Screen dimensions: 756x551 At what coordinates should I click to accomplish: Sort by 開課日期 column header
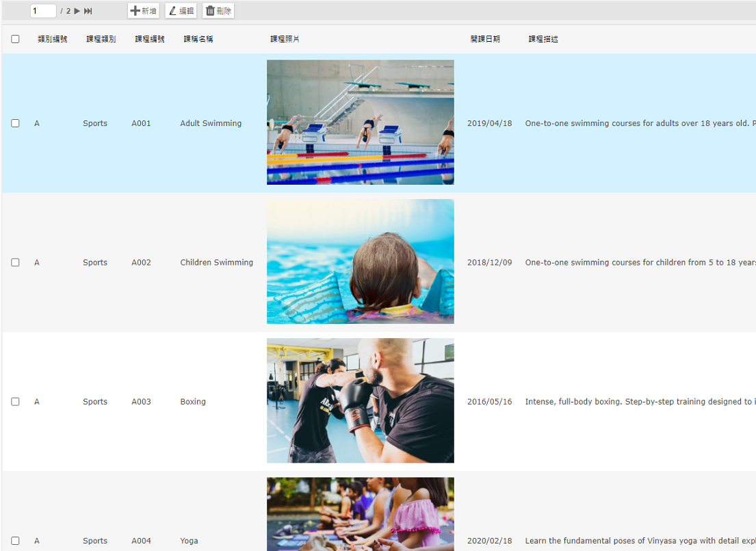[x=486, y=39]
